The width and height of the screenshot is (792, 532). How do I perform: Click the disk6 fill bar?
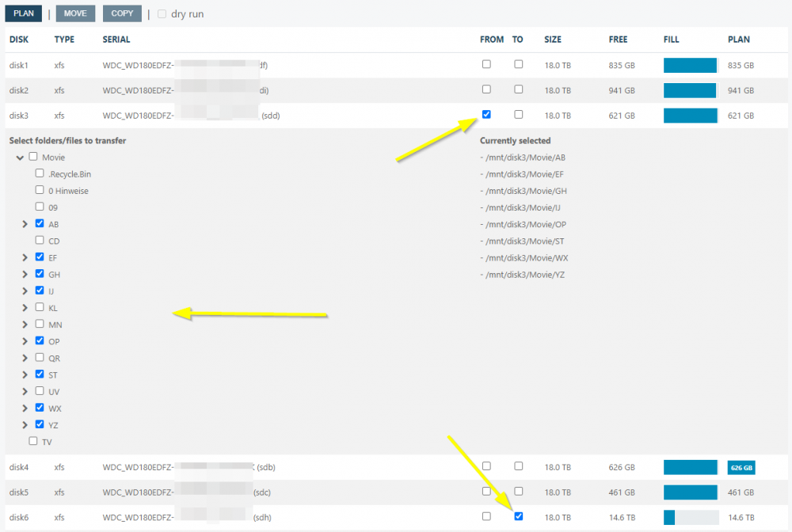click(x=691, y=518)
